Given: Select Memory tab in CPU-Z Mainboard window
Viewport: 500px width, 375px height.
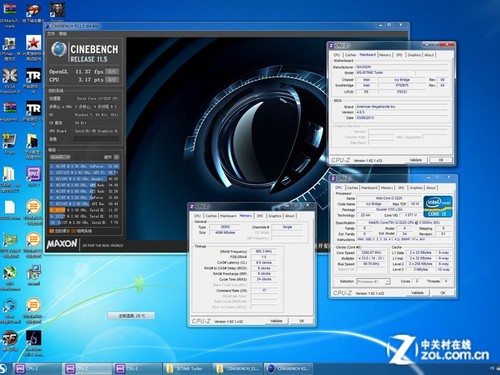Looking at the screenshot, I should tap(385, 55).
